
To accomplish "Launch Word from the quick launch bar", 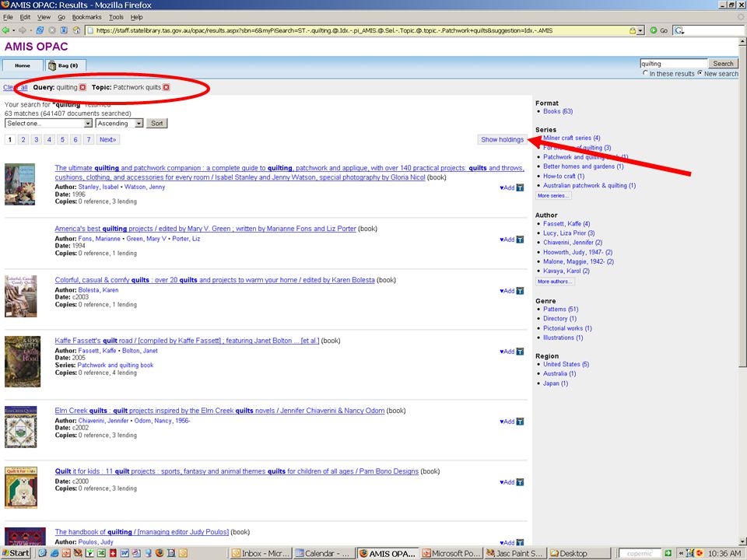I will 124,553.
